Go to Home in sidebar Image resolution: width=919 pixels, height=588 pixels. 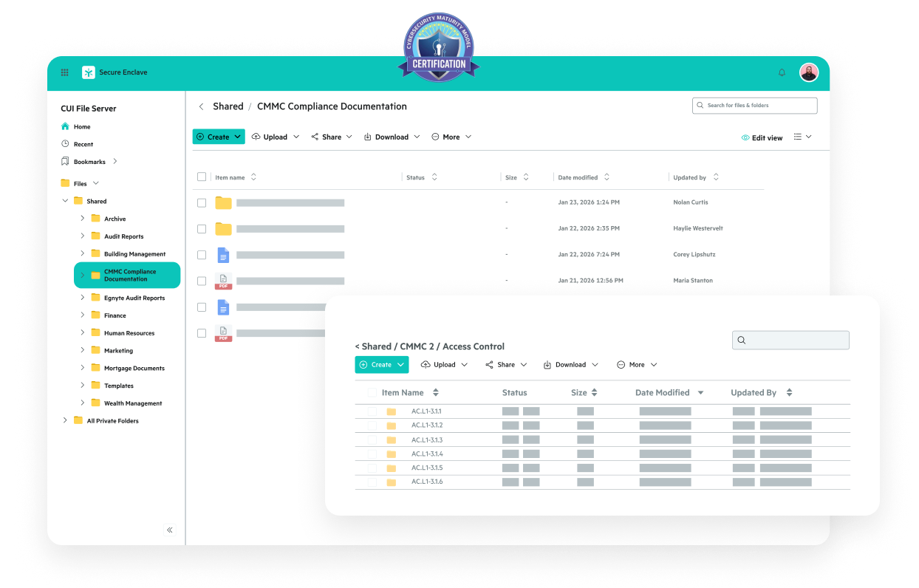75,126
